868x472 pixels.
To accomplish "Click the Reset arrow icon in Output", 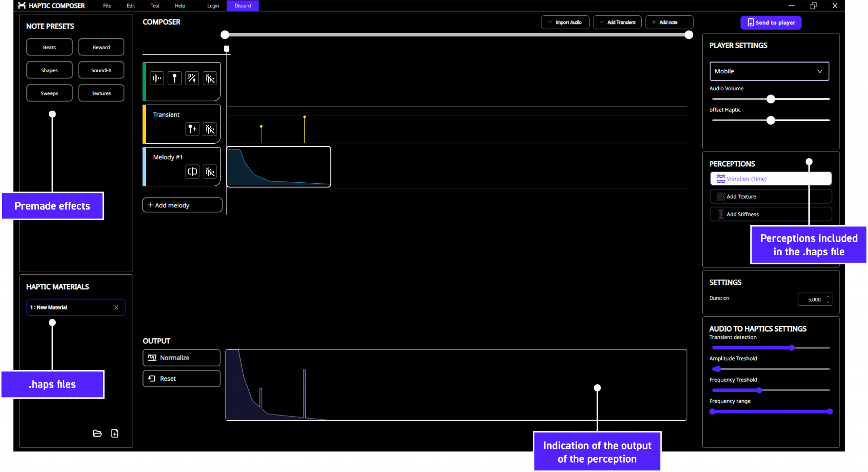I will 152,378.
